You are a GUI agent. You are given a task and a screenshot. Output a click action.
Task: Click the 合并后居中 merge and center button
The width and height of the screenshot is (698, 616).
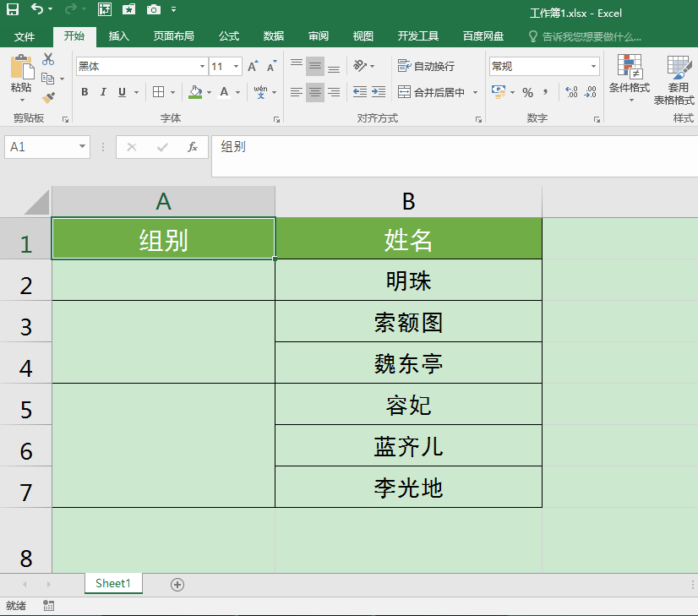(x=433, y=93)
